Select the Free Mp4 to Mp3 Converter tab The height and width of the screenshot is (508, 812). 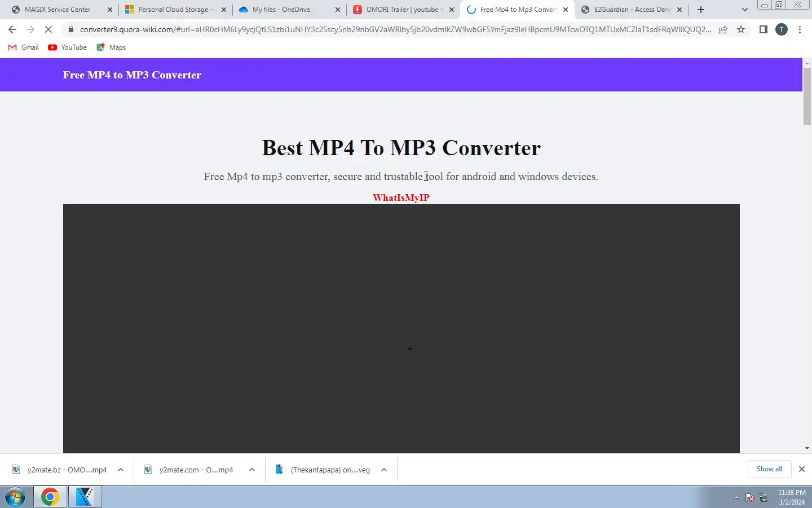pos(518,10)
